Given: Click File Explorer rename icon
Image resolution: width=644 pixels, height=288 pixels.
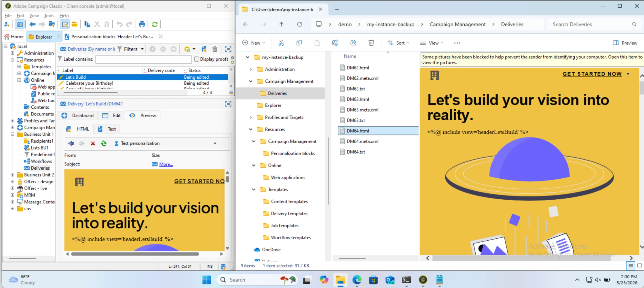Looking at the screenshot, I should coord(335,43).
